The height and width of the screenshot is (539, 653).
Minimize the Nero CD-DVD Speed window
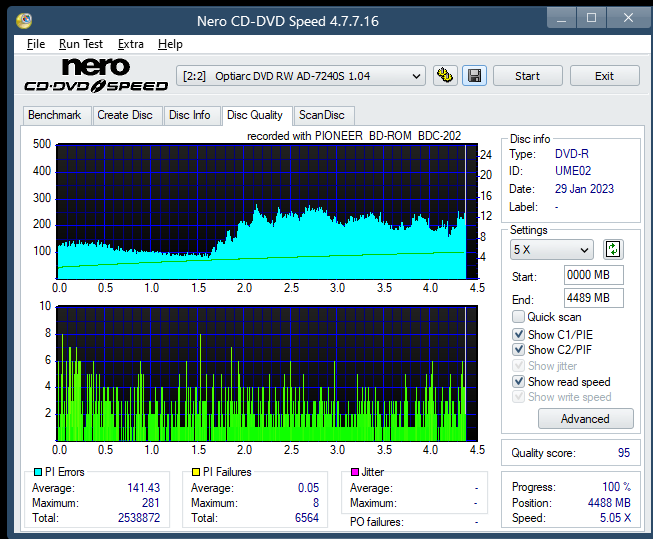coord(561,18)
